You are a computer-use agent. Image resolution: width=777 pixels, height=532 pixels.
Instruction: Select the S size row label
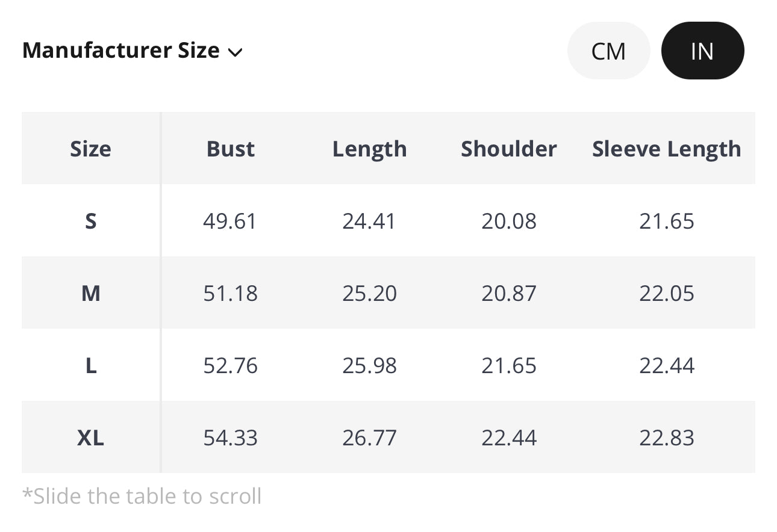click(x=90, y=221)
